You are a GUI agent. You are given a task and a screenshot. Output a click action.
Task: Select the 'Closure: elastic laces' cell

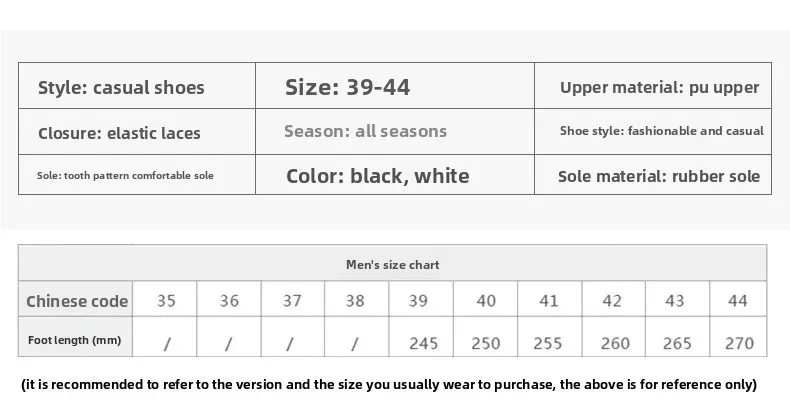click(x=137, y=131)
